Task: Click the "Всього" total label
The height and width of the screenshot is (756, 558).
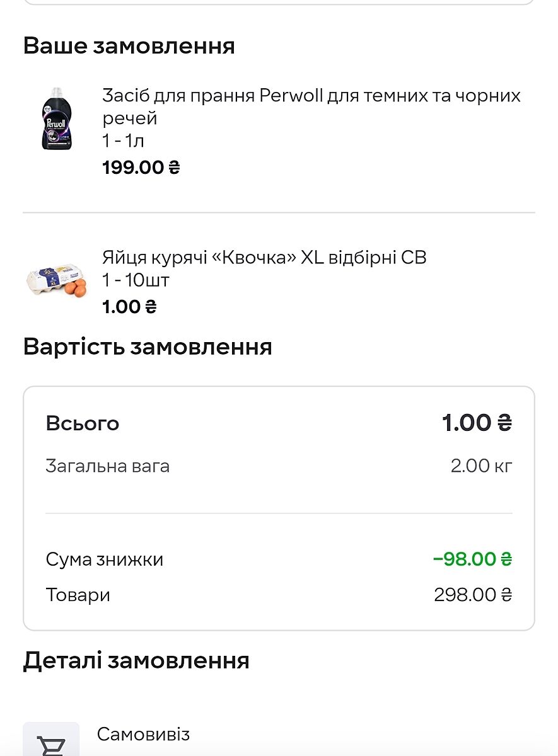Action: (83, 423)
